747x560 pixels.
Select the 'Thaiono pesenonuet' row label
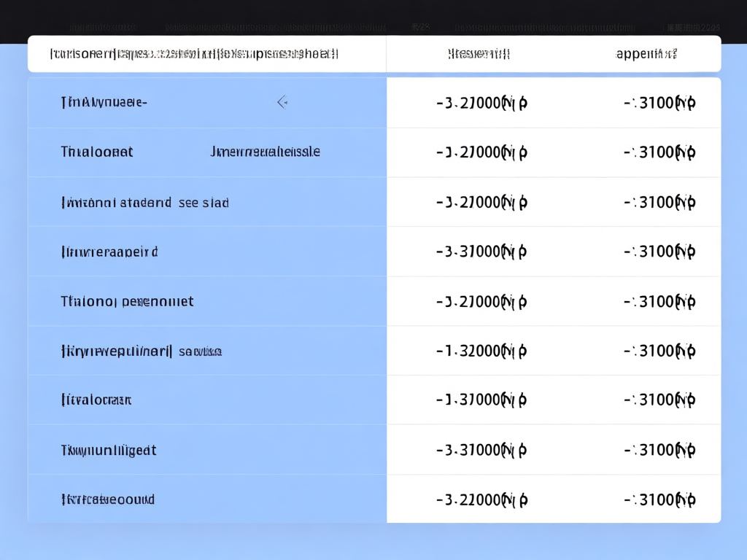(127, 301)
